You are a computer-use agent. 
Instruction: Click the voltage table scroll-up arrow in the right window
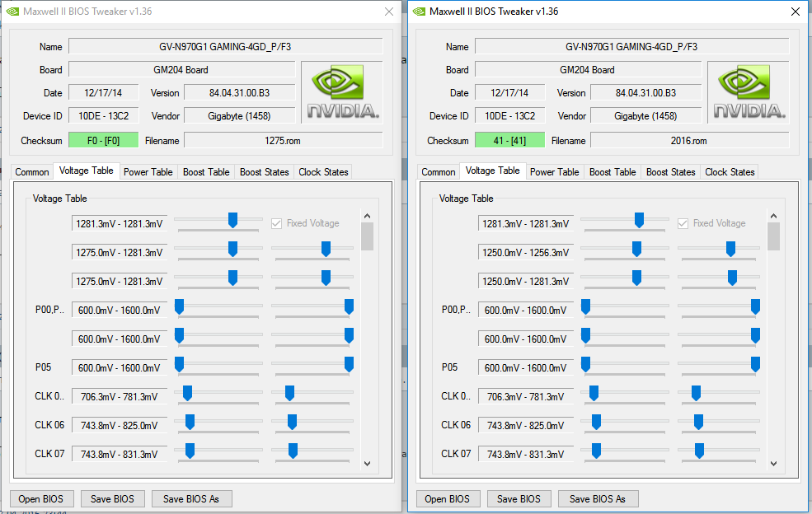click(x=774, y=216)
